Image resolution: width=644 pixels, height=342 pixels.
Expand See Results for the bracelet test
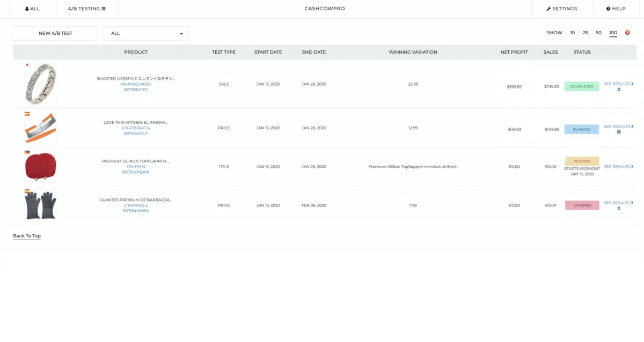[618, 84]
